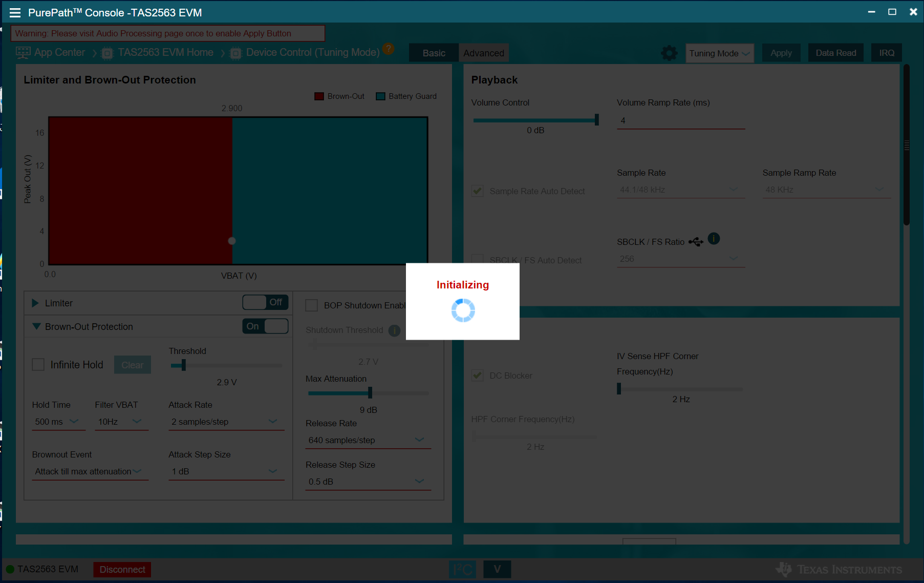Toggle SBCLK / FS Auto Detect checkbox
The height and width of the screenshot is (583, 924).
coord(478,259)
